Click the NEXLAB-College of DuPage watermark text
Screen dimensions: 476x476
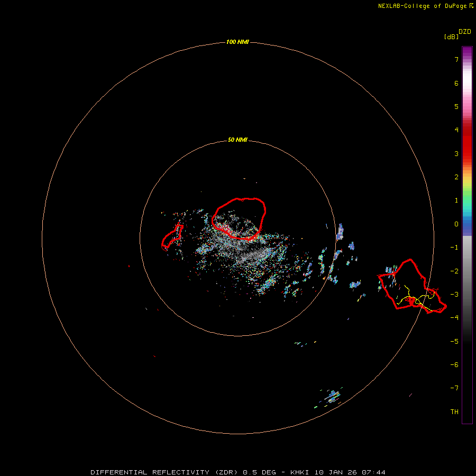click(x=422, y=6)
